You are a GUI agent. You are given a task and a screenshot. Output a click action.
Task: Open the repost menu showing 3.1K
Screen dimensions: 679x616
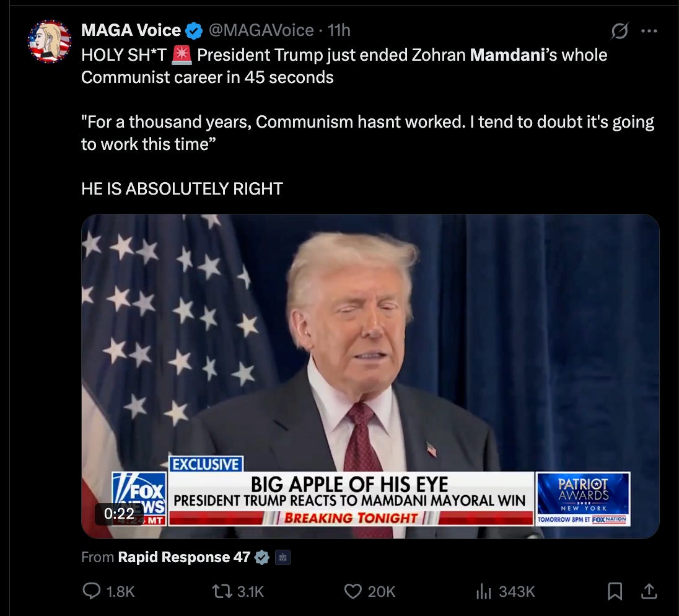point(238,591)
